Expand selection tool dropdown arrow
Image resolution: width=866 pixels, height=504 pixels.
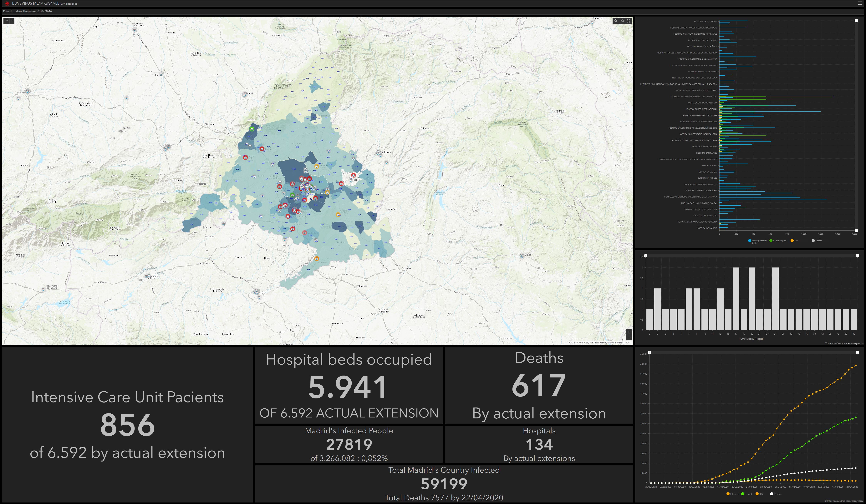(12, 21)
